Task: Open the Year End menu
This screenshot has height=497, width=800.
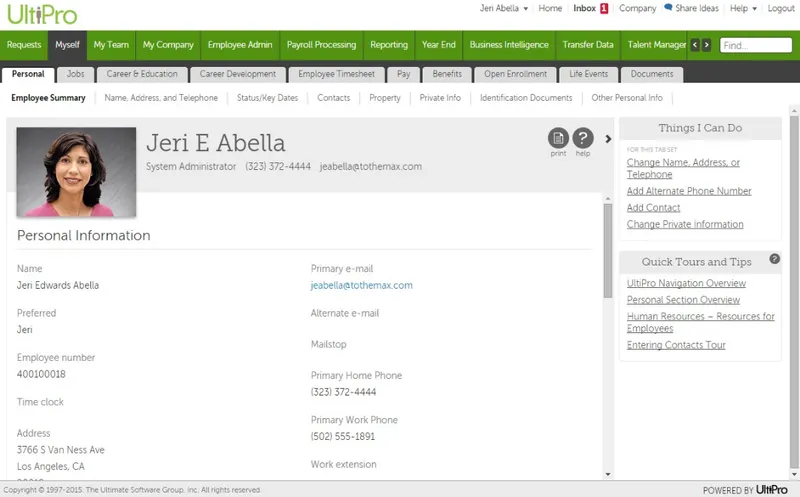Action: click(x=439, y=45)
